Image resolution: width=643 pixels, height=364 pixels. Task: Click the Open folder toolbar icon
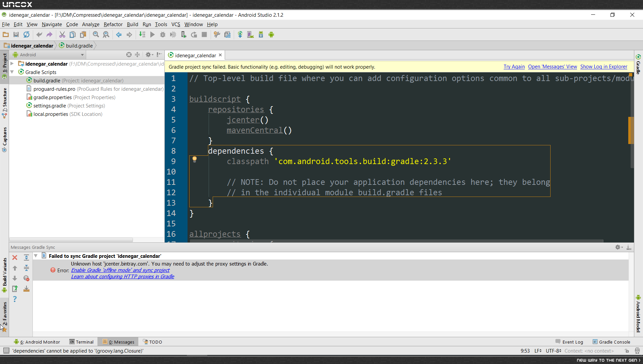point(6,35)
